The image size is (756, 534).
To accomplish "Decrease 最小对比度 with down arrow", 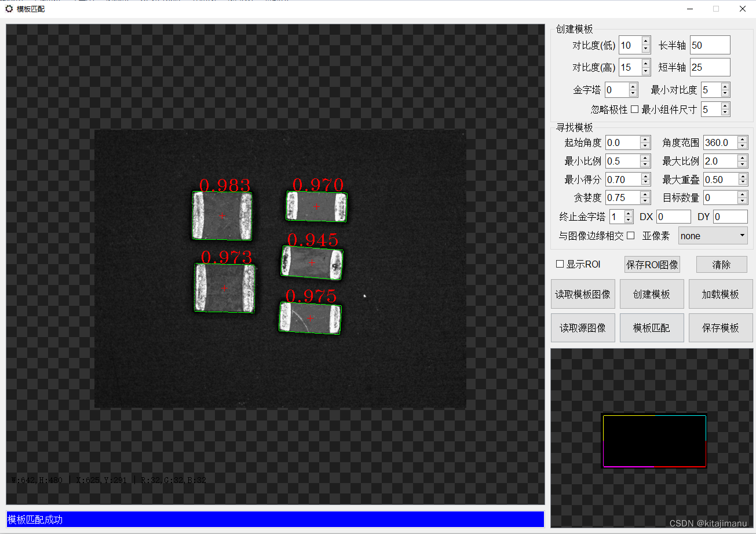I will pyautogui.click(x=725, y=93).
